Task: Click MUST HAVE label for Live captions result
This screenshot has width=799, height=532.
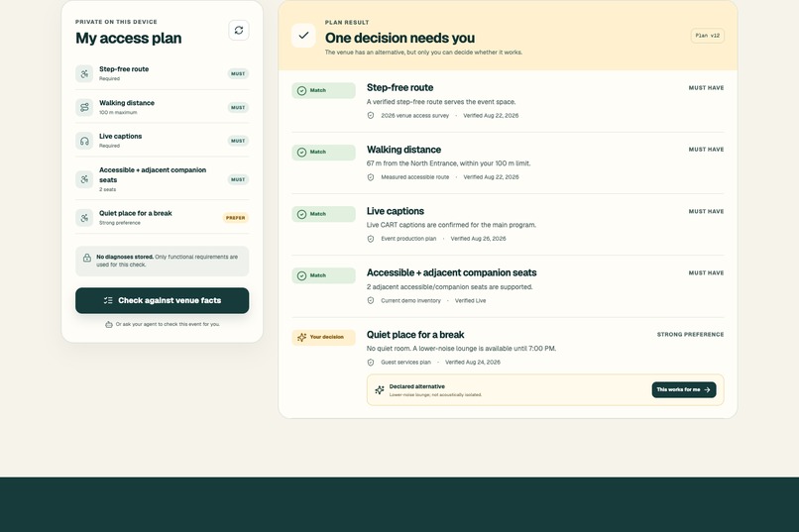Action: coord(706,211)
